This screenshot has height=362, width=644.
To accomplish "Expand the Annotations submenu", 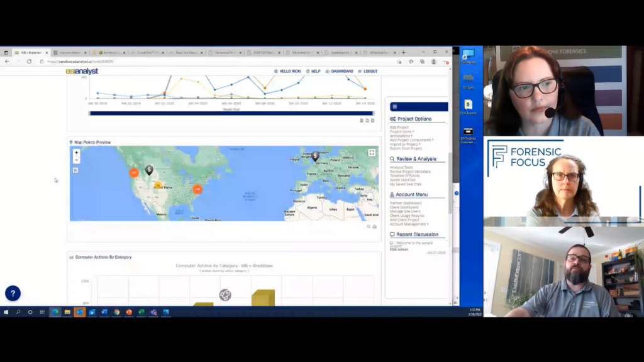I will [x=401, y=136].
